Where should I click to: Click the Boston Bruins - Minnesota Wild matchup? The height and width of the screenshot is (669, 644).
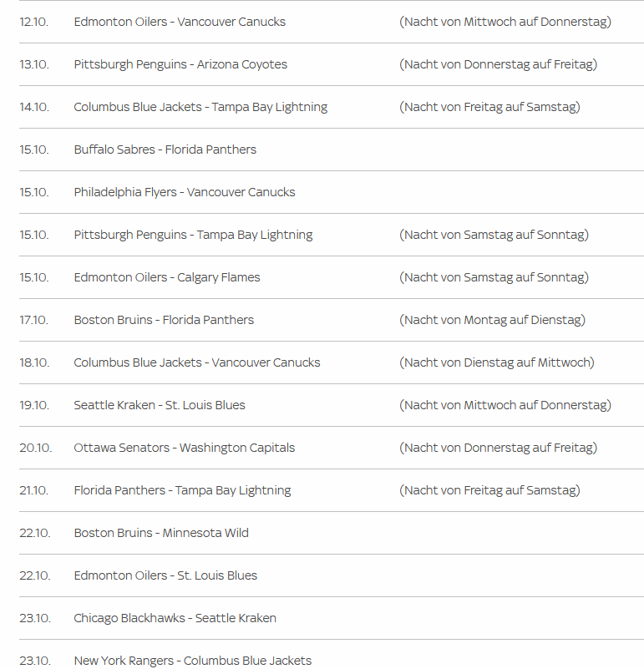point(161,533)
